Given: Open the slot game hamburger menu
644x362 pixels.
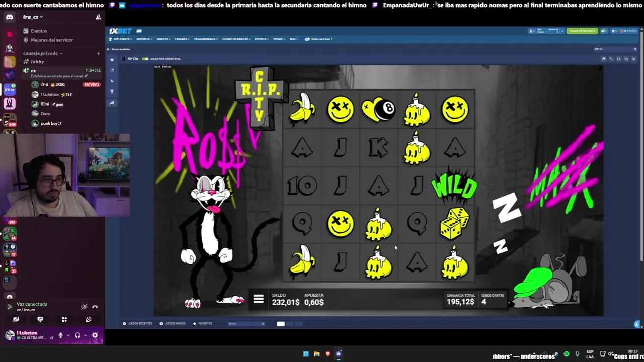Looking at the screenshot, I should point(258,299).
